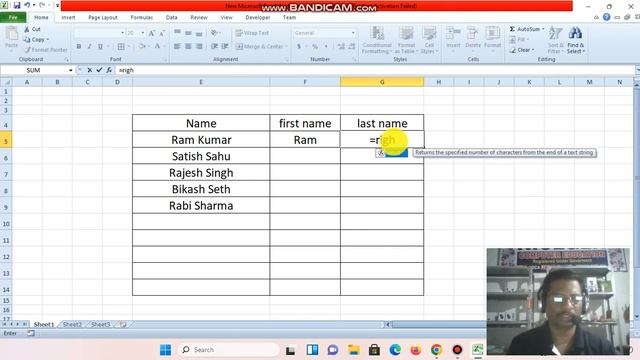Select the Sheet2 tab
Image resolution: width=640 pixels, height=360 pixels.
click(72, 324)
